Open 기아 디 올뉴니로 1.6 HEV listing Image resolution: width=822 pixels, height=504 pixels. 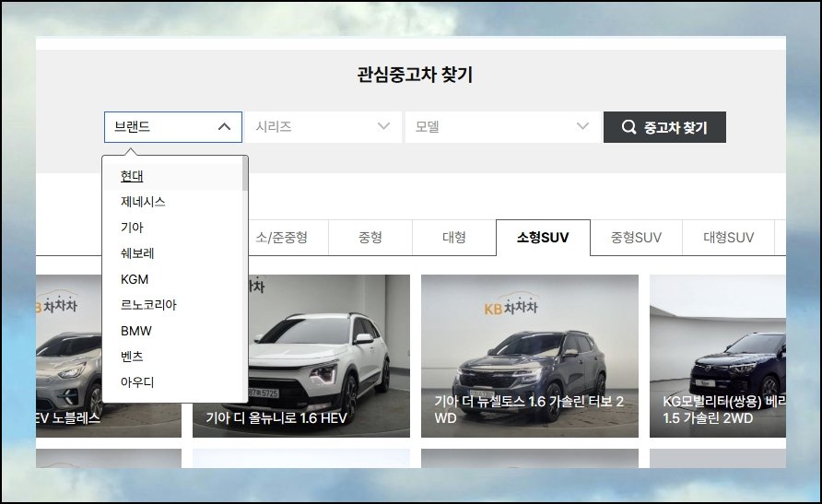(301, 357)
